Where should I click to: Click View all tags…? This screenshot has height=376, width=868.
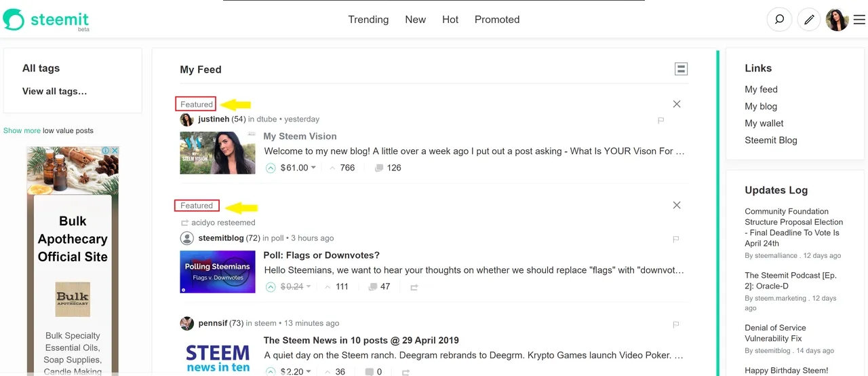pyautogui.click(x=55, y=91)
